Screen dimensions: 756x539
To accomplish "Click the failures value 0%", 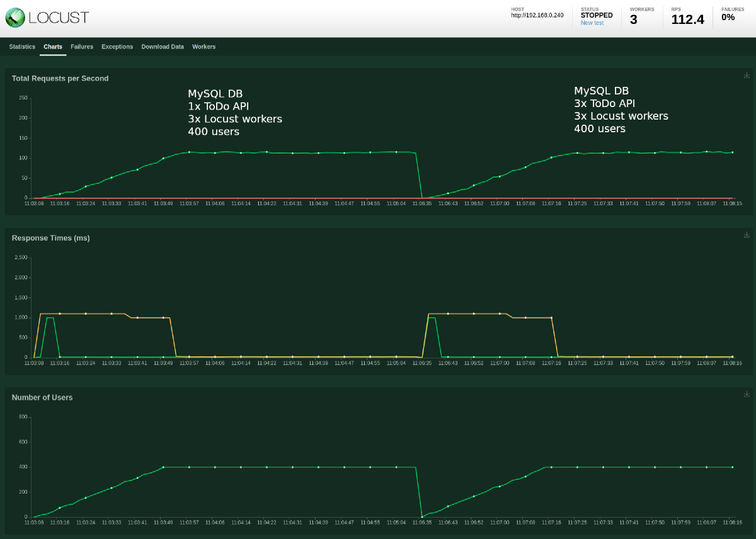I will [728, 17].
